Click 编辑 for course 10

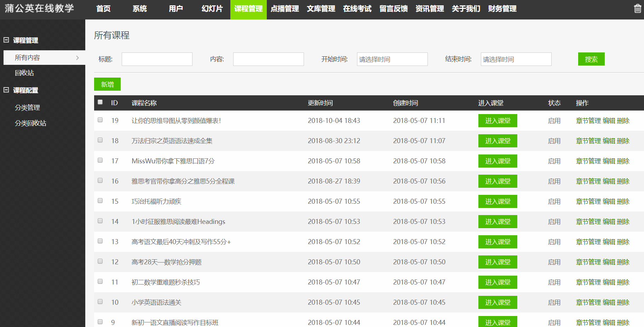click(x=609, y=302)
